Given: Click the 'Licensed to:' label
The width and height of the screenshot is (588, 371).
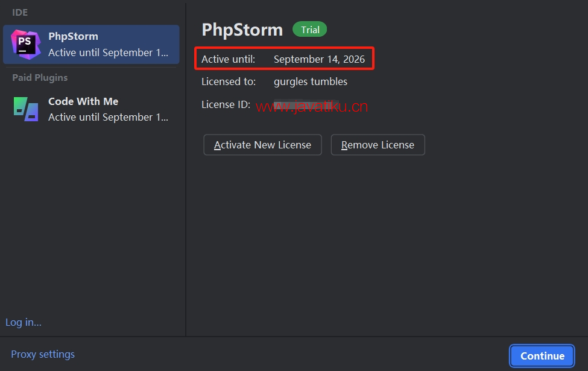Looking at the screenshot, I should coord(229,82).
